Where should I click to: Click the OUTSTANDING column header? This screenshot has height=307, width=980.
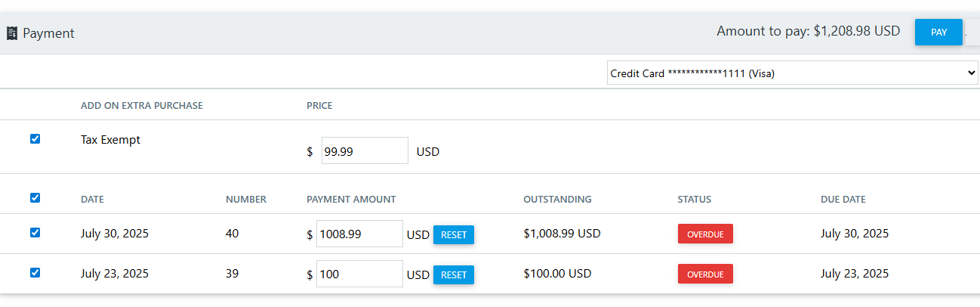(557, 200)
